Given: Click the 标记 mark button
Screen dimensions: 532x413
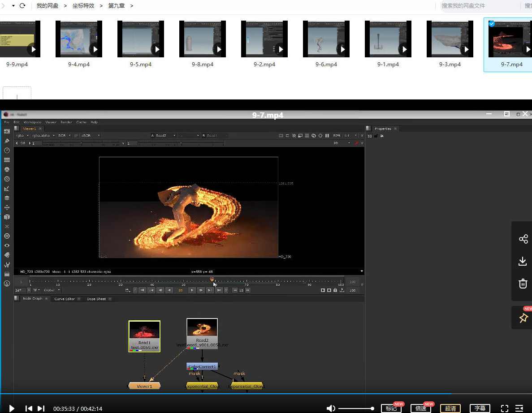Looking at the screenshot, I should tap(391, 408).
